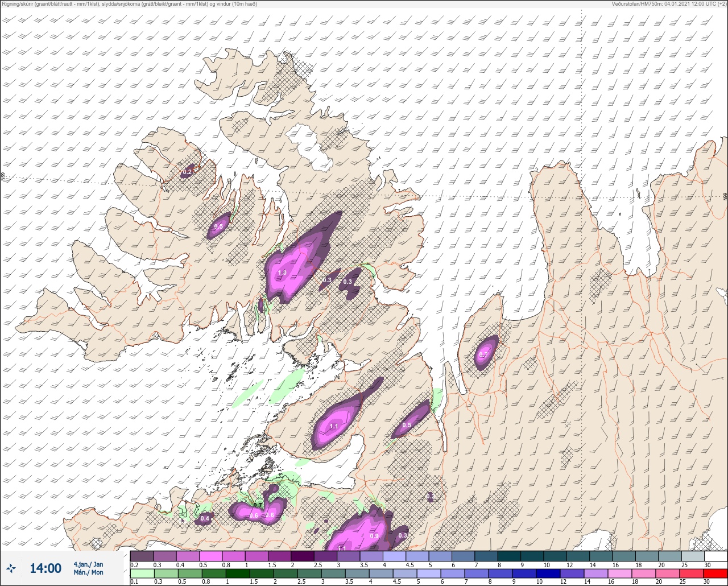Pick the bright pink 0.5 swatch, upper legend row
Image resolution: width=728 pixels, height=586 pixels.
(x=210, y=556)
